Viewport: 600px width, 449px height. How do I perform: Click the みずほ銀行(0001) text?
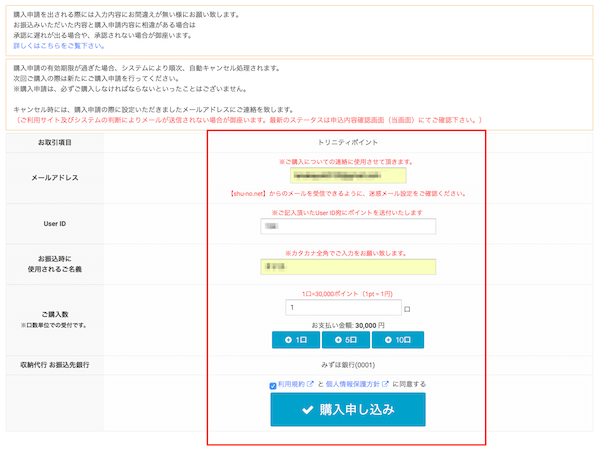[348, 365]
